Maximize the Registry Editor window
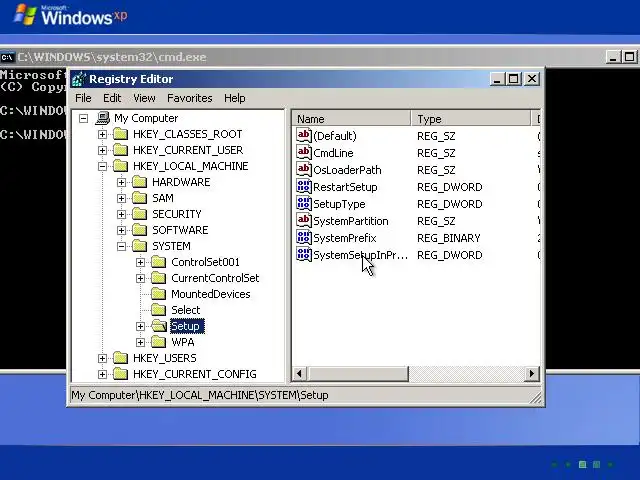The width and height of the screenshot is (640, 480). 513,79
